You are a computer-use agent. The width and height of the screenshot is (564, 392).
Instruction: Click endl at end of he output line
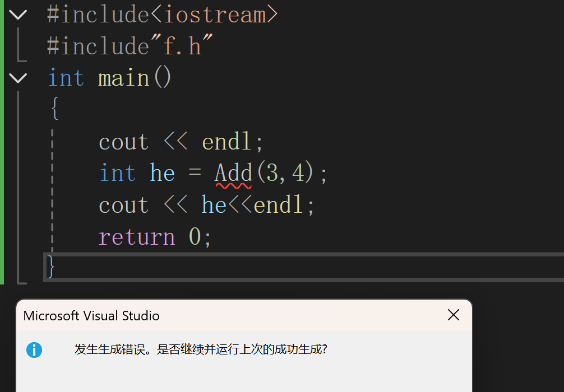pyautogui.click(x=278, y=205)
